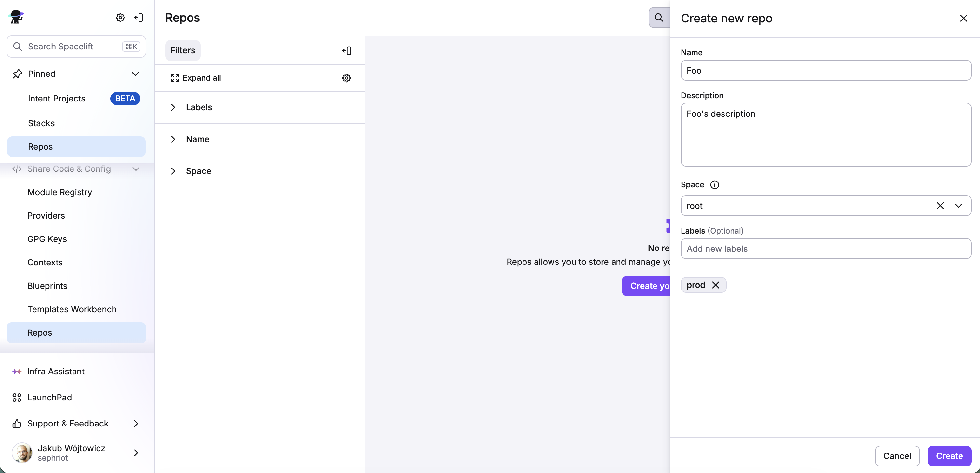Collapse the left sidebar

click(x=139, y=18)
